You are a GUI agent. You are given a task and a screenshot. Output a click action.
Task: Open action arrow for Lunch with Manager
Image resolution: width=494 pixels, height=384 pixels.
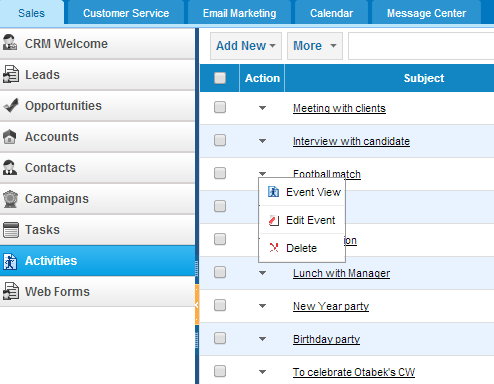tap(262, 273)
